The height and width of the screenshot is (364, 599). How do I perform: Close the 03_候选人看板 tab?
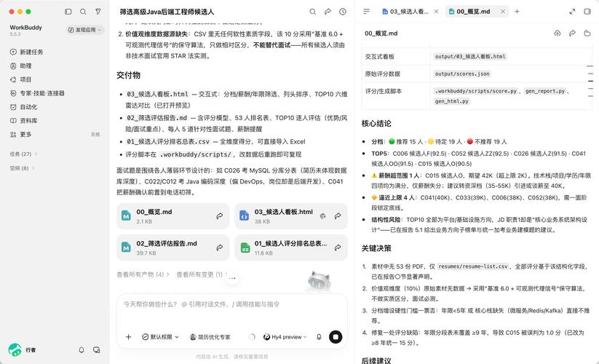pos(436,12)
